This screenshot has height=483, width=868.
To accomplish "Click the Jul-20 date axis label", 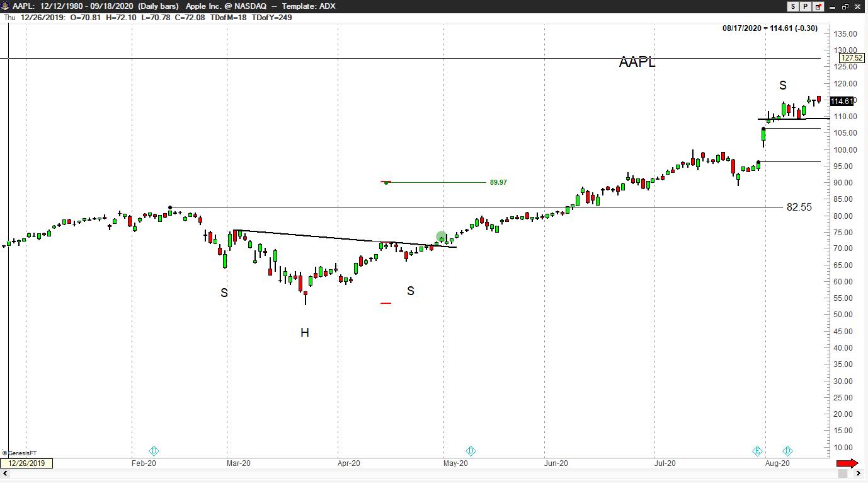I will coord(665,463).
